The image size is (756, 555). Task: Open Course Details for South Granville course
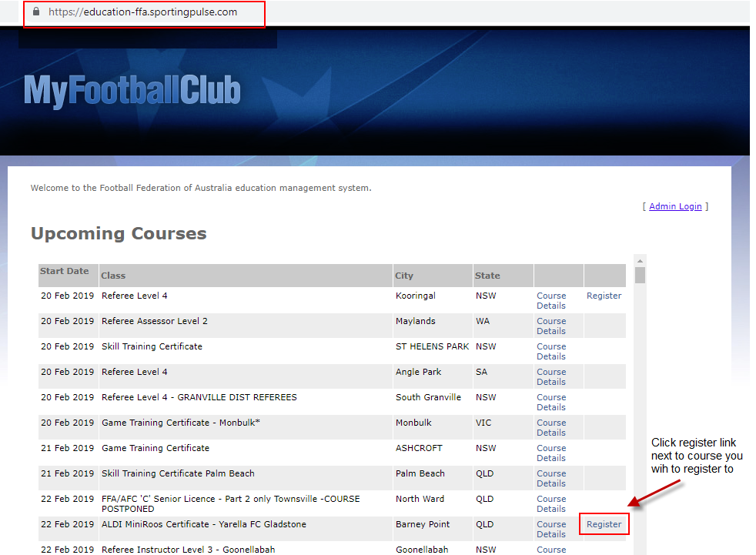pyautogui.click(x=551, y=402)
